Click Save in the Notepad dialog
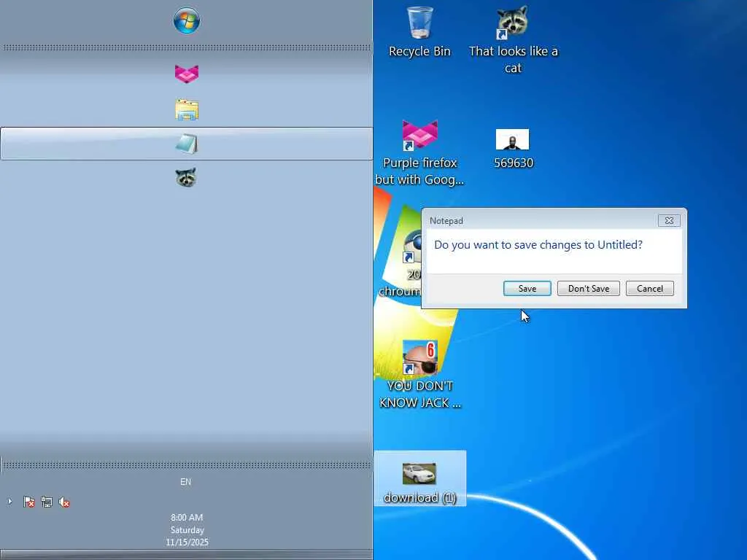 [x=527, y=289]
